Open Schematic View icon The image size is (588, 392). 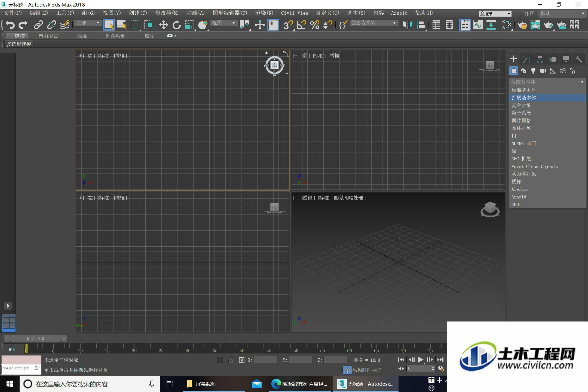[491, 25]
